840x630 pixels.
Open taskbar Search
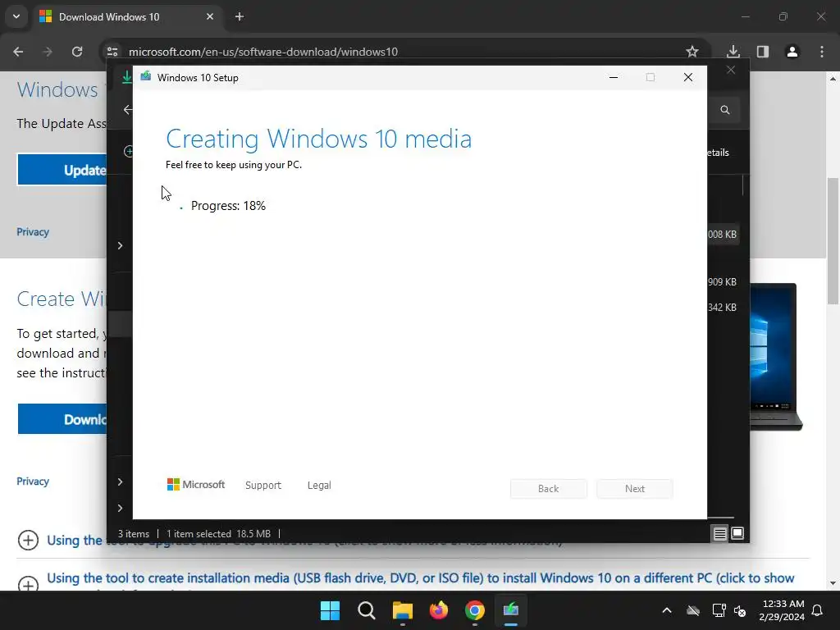367,610
